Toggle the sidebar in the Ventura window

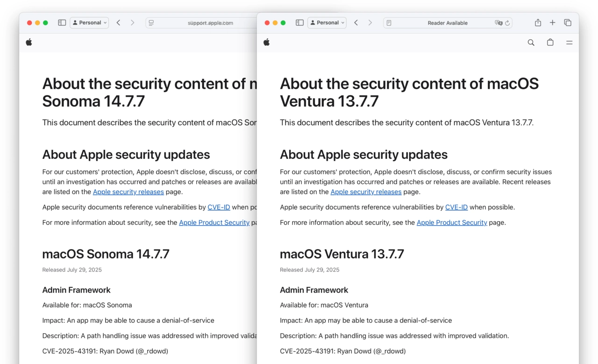[x=300, y=22]
